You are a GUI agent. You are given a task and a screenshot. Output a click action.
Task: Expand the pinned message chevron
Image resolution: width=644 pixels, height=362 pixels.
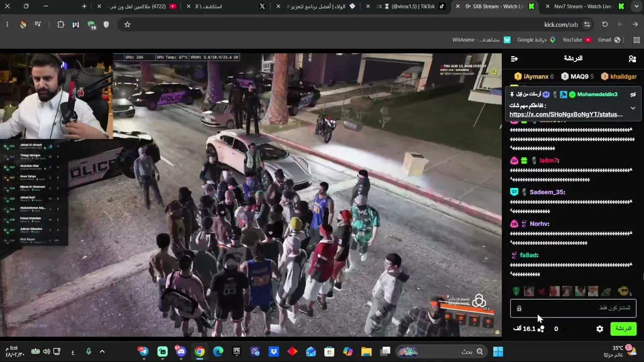(x=633, y=108)
